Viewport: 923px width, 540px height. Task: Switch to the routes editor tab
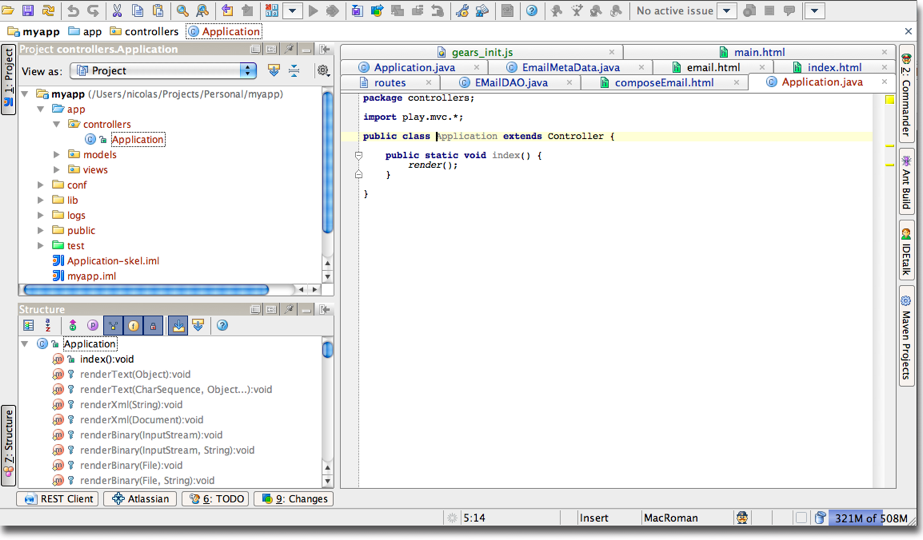[x=389, y=83]
